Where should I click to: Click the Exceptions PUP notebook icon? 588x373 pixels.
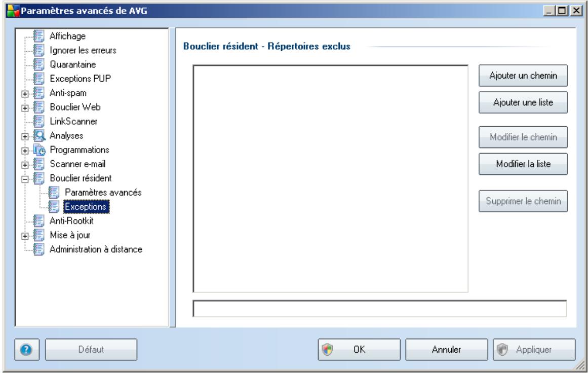point(38,79)
